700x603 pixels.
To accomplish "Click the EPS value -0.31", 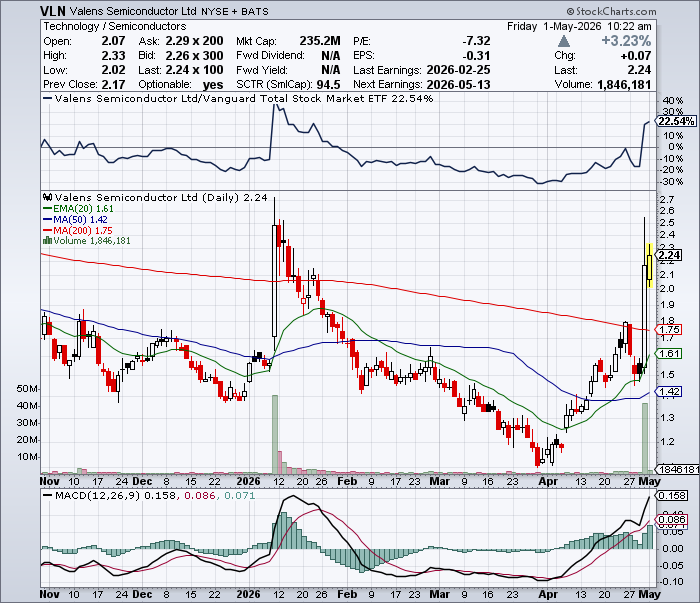I will click(476, 56).
